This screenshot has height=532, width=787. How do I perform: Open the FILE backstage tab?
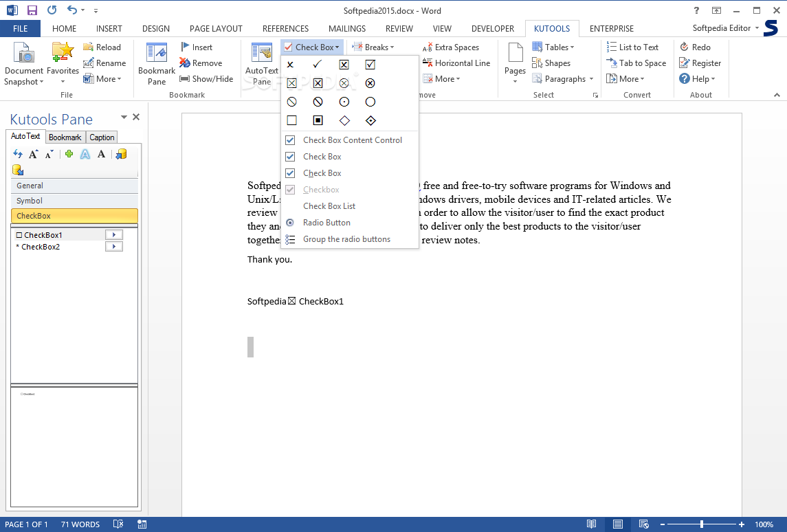(20, 29)
